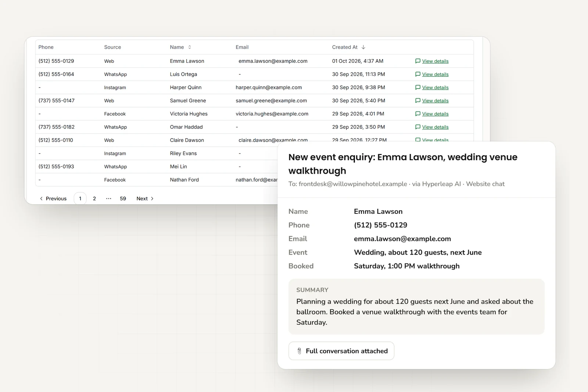Select the date 29 Sep 2026, 3:50 PM

click(359, 127)
